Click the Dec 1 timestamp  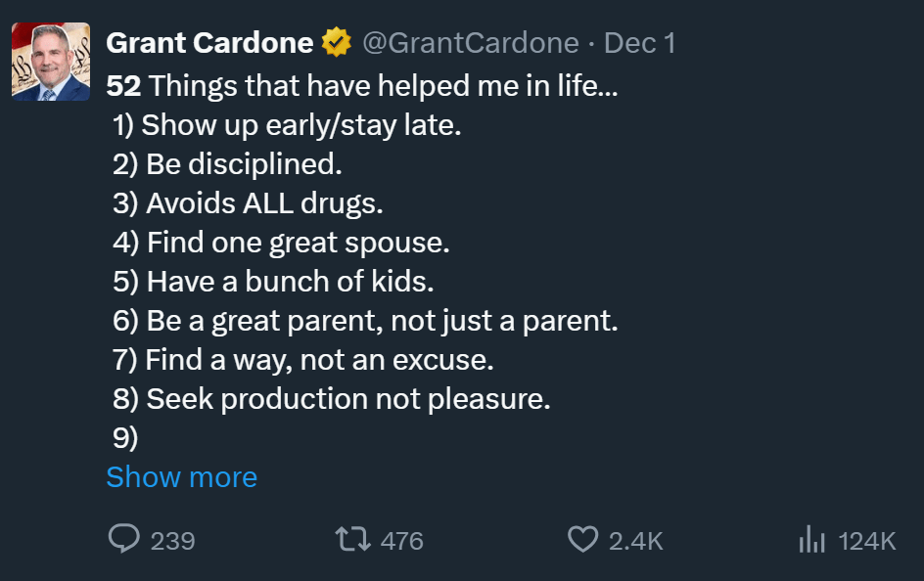640,43
